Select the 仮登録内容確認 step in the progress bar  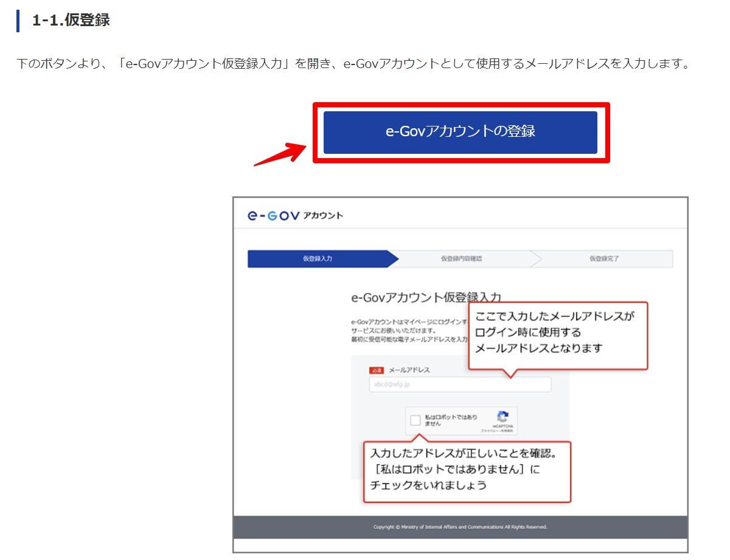[461, 258]
